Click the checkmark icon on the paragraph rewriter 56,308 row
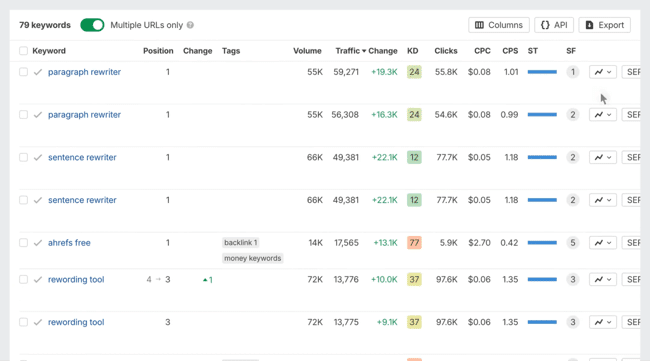The image size is (650, 361). point(38,115)
